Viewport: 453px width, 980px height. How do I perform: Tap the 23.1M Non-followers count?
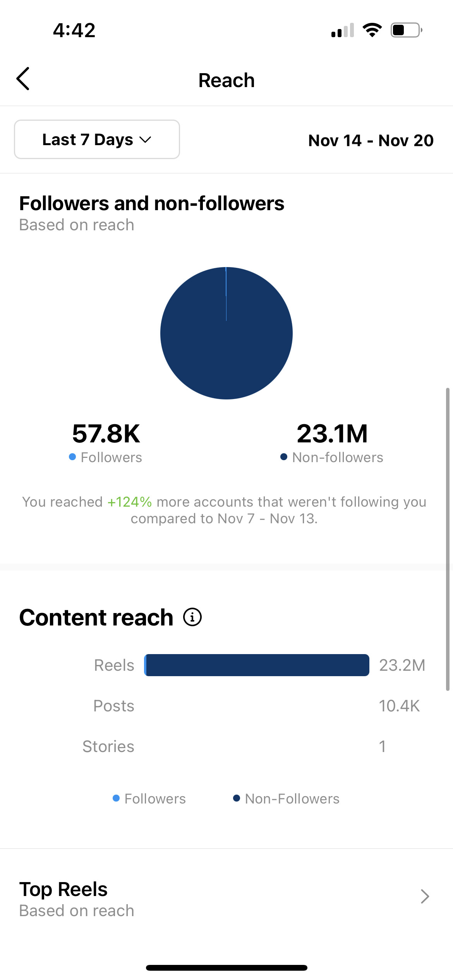[x=332, y=433]
